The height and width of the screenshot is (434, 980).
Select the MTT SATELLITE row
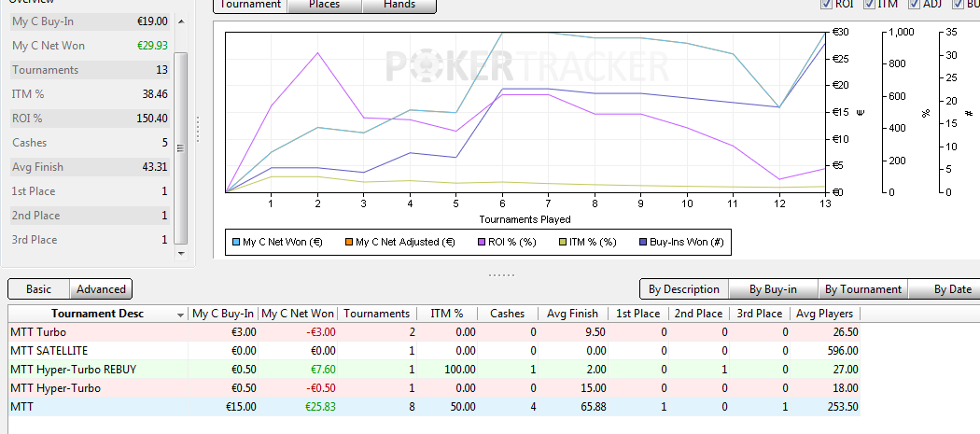[x=434, y=351]
